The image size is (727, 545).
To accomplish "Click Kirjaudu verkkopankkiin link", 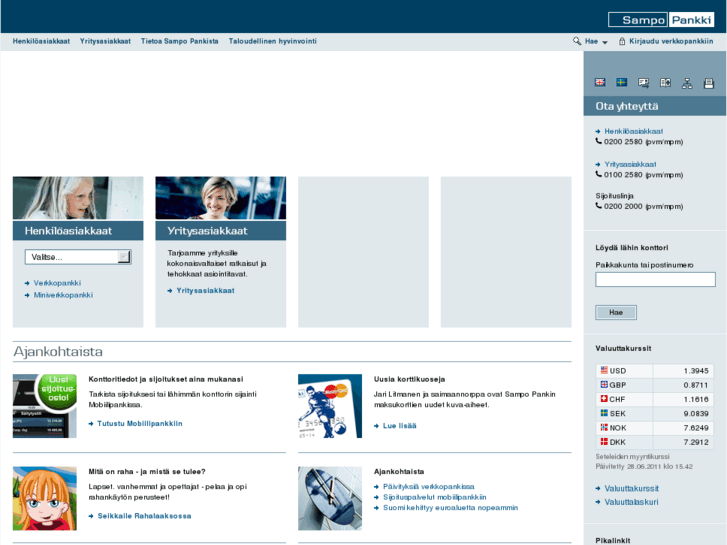I will [x=671, y=41].
